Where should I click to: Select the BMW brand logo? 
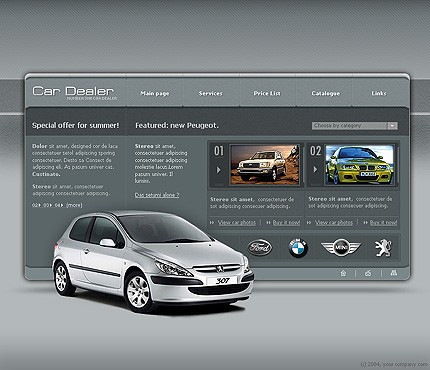[298, 248]
